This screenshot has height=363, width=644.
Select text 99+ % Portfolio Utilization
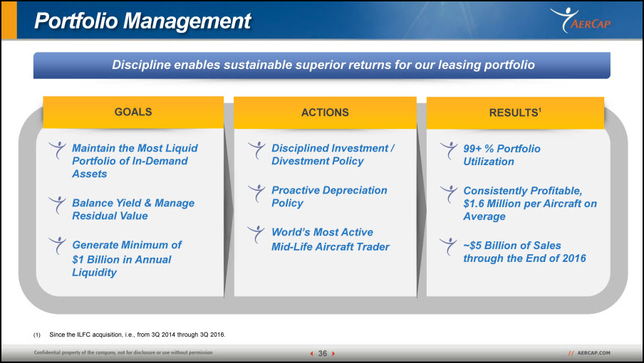(x=502, y=155)
